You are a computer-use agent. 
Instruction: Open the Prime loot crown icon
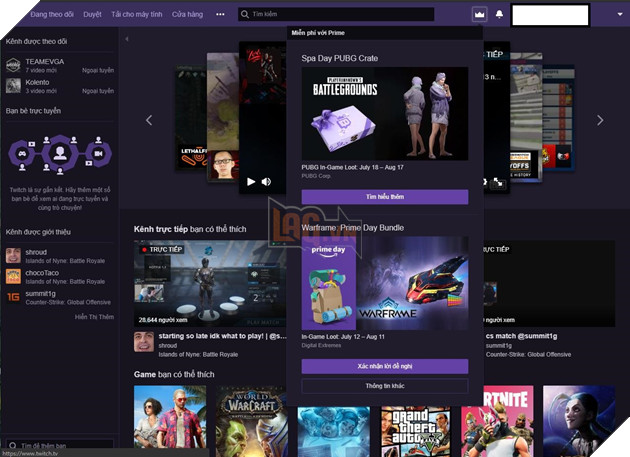click(x=479, y=14)
